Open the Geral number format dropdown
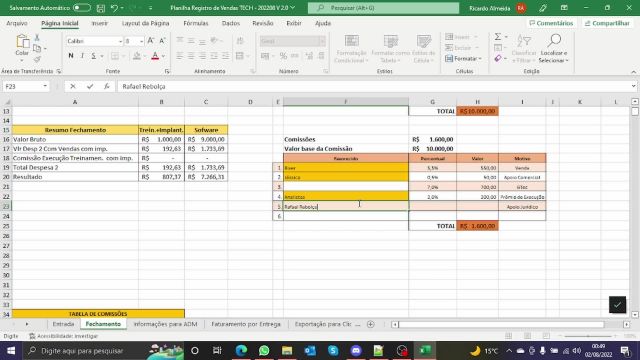 (x=322, y=41)
